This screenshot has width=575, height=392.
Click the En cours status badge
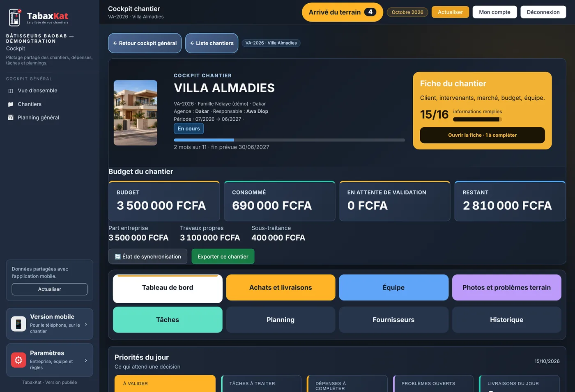[189, 128]
